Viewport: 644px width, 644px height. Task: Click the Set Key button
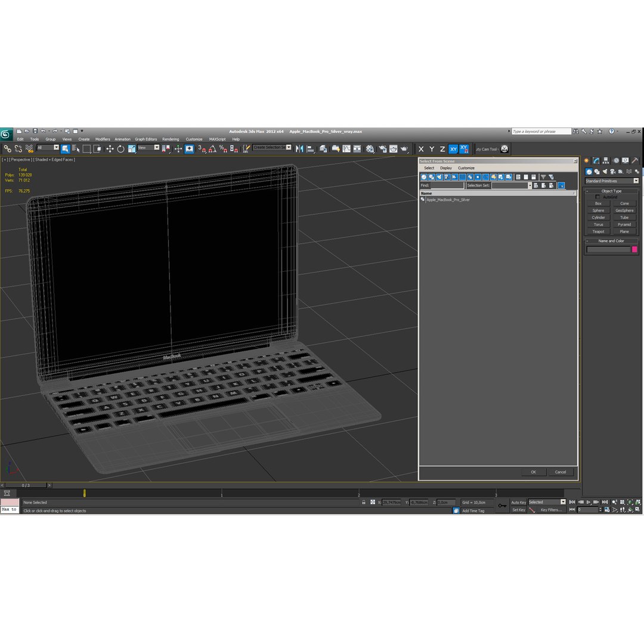point(518,510)
